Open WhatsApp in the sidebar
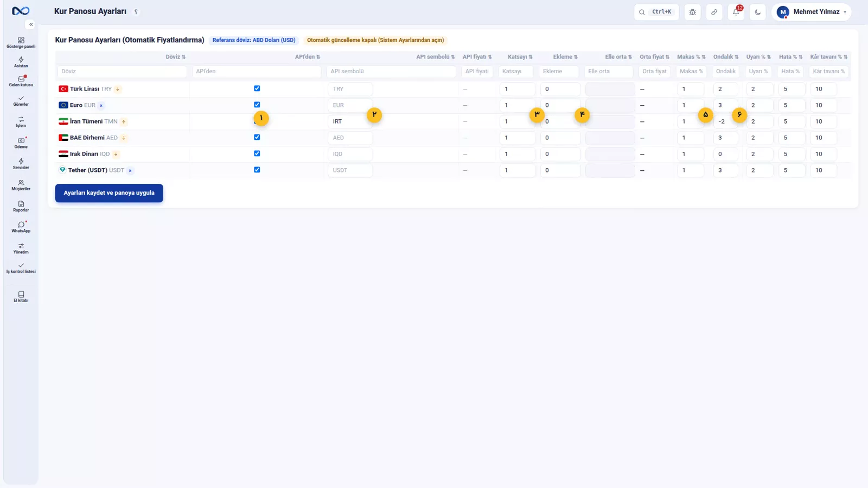The width and height of the screenshot is (868, 488). click(x=21, y=227)
